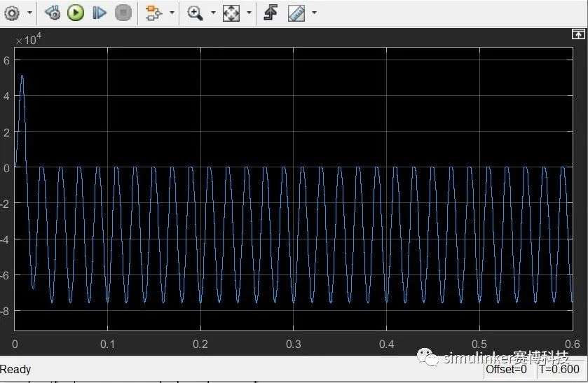The height and width of the screenshot is (383, 588).
Task: Open the Cursor Measurements ruler icon
Action: click(x=296, y=13)
